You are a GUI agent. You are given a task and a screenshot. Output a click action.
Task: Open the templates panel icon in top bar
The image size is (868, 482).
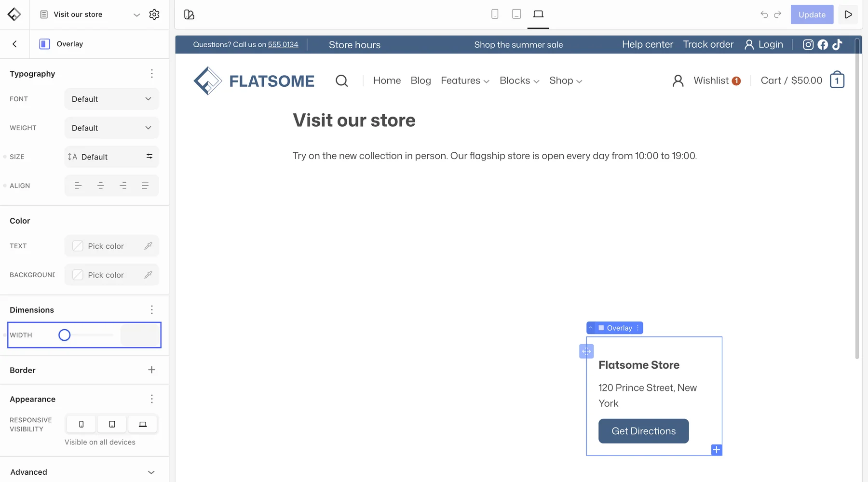pyautogui.click(x=189, y=14)
